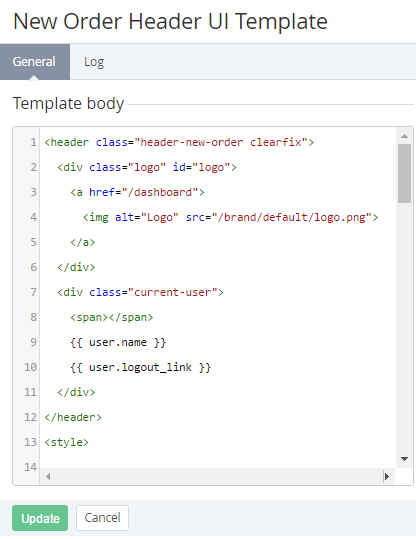
Task: Click on the user.name template variable
Action: click(x=118, y=342)
